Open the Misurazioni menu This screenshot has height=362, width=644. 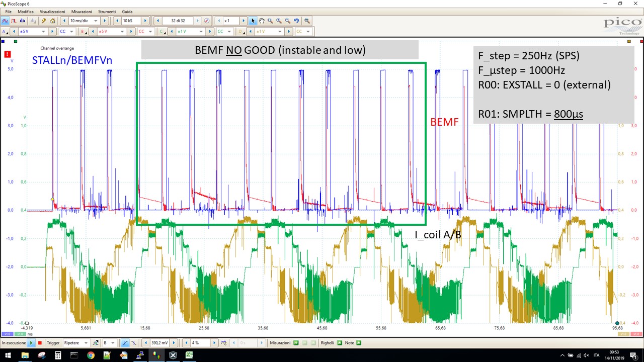tap(82, 11)
